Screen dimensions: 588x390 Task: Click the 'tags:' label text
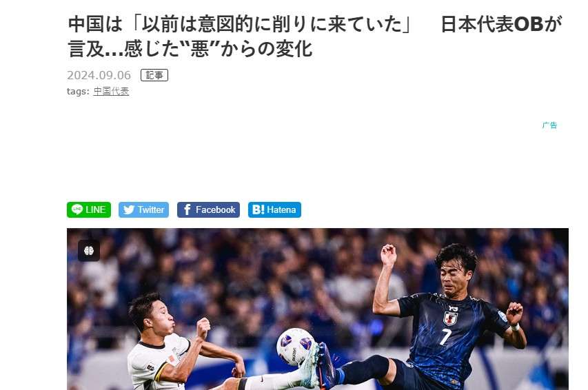point(78,91)
